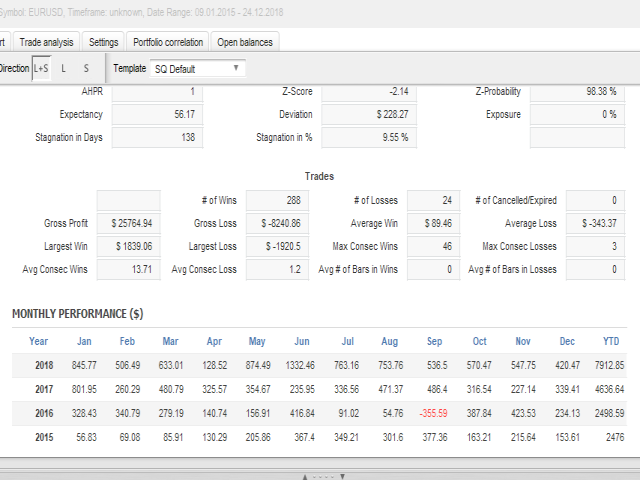
Task: Click the panel collapse up arrow at bottom
Action: [305, 477]
